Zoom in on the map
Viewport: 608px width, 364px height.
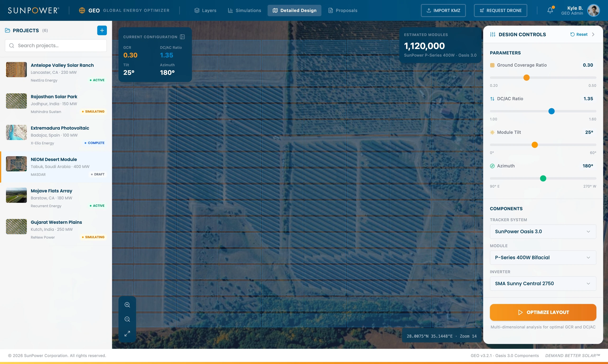point(127,305)
